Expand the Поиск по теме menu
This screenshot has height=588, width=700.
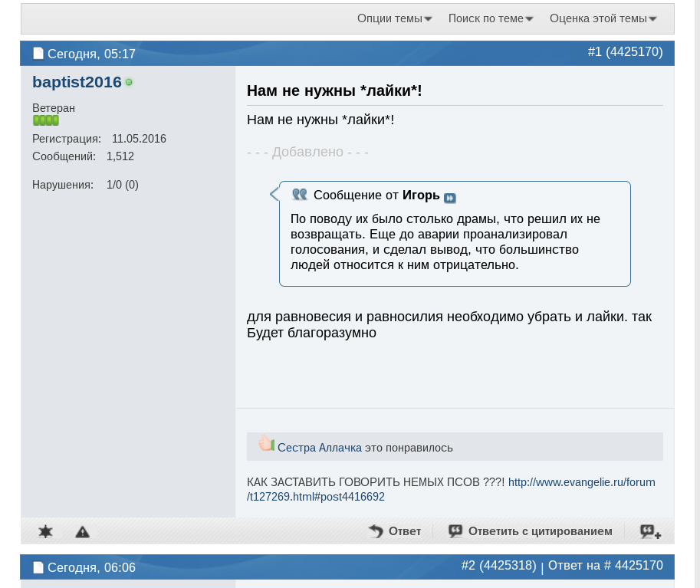[491, 18]
